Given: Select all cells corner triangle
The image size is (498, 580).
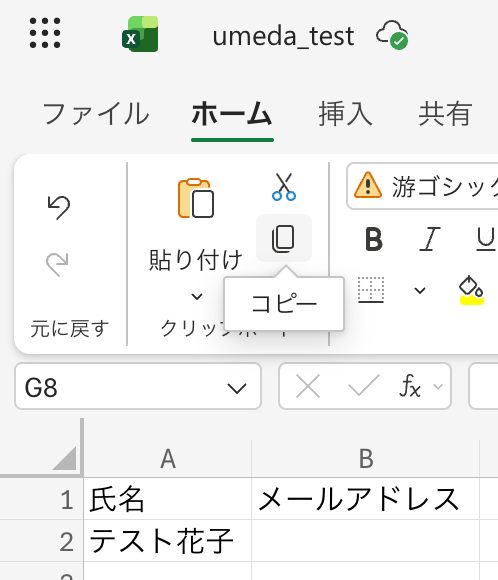Looking at the screenshot, I should coord(65,458).
